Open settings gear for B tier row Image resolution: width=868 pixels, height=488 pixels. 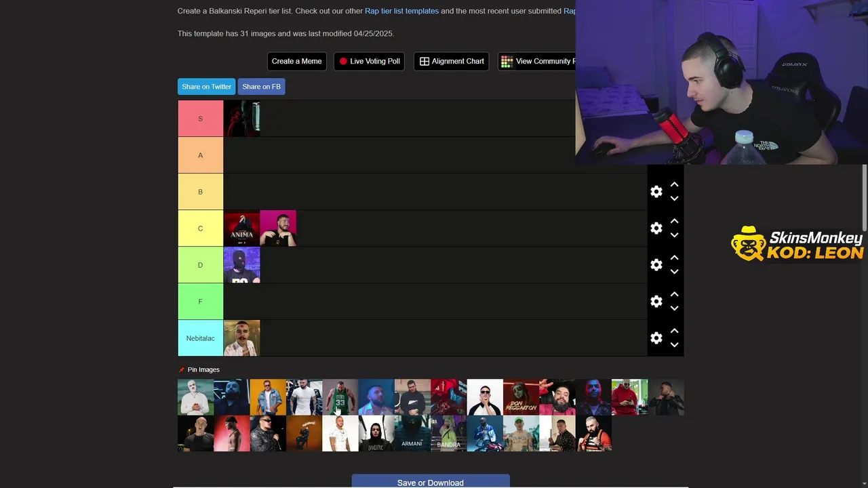tap(656, 192)
